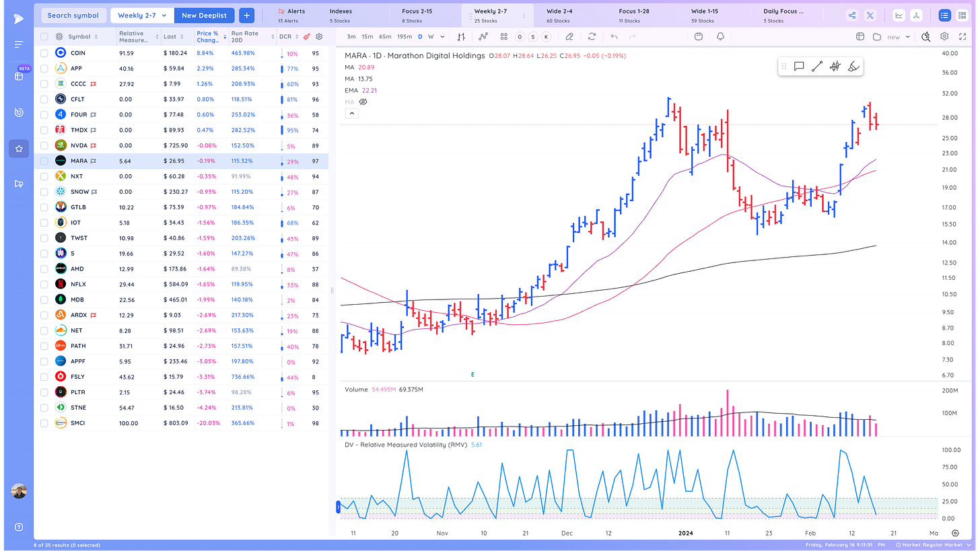Redo the last chart action

pyautogui.click(x=632, y=37)
